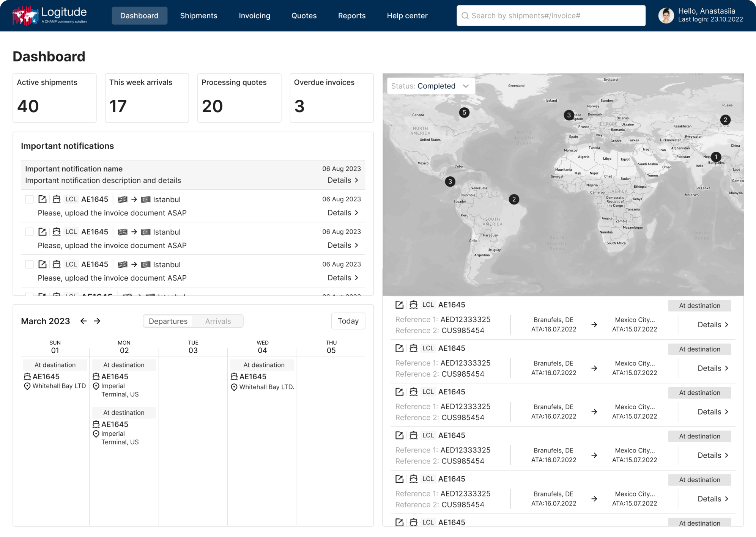Click AE1645 shipment on Wednesday 04
This screenshot has height=537, width=756.
[x=253, y=377]
